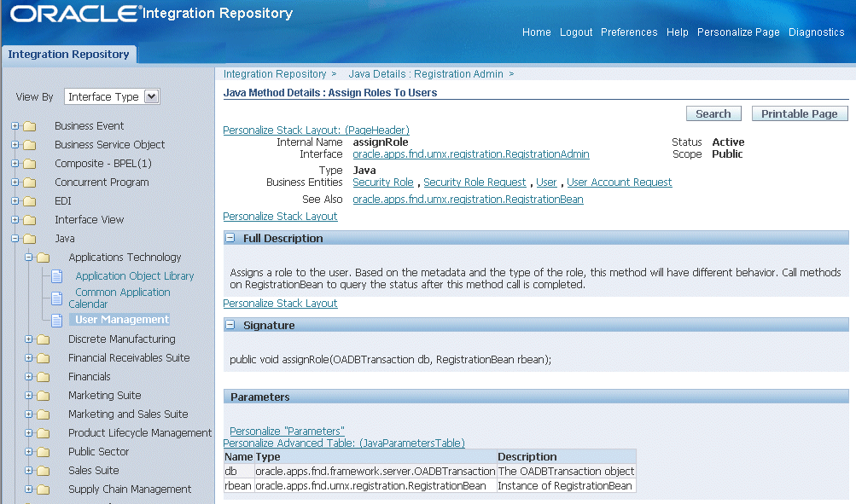Click the Java folder icon
Screen dimensions: 856x504
click(30, 239)
